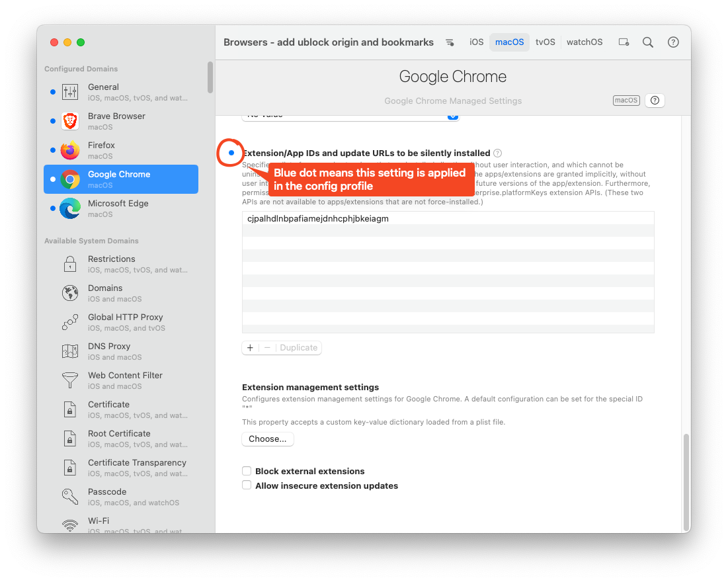Click the help question mark in toolbar
This screenshot has height=582, width=728.
(x=673, y=42)
